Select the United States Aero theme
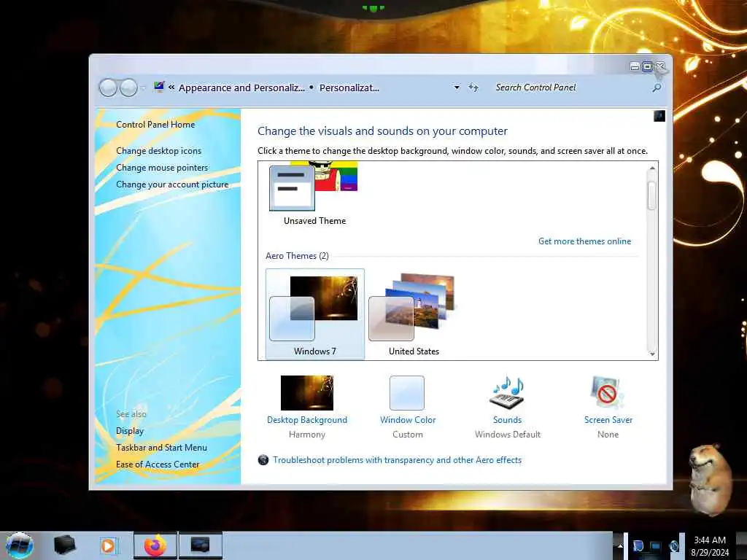Image resolution: width=747 pixels, height=560 pixels. (x=414, y=314)
